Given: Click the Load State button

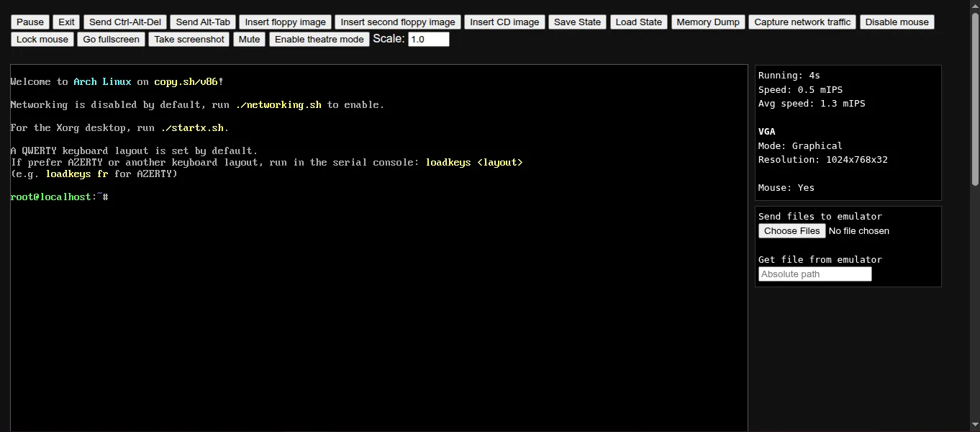Looking at the screenshot, I should coord(639,22).
